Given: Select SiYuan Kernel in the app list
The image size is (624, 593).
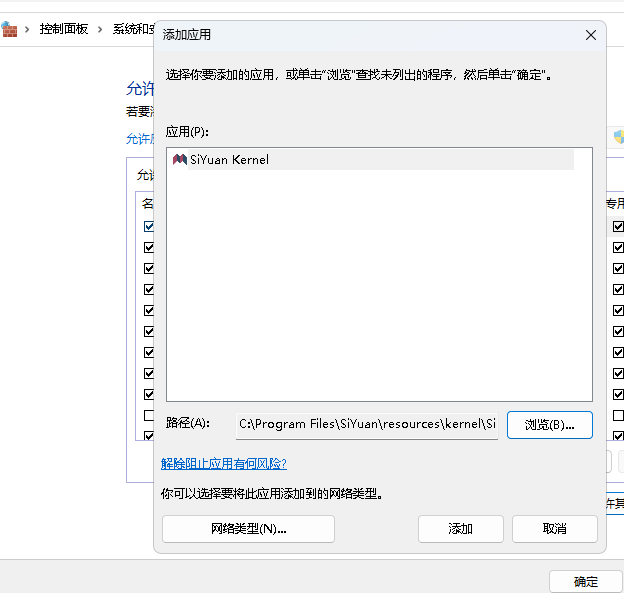Looking at the screenshot, I should coord(372,160).
